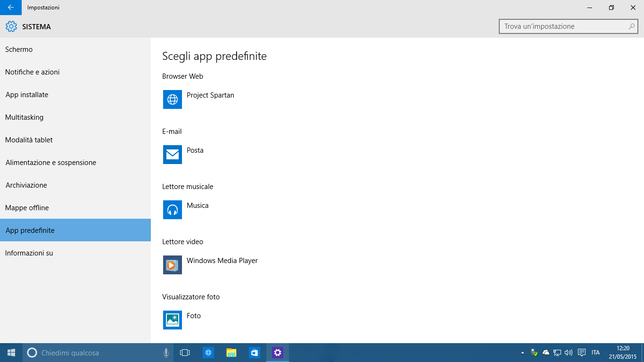Click the Project Spartan globe icon
This screenshot has width=644, height=362.
[173, 99]
